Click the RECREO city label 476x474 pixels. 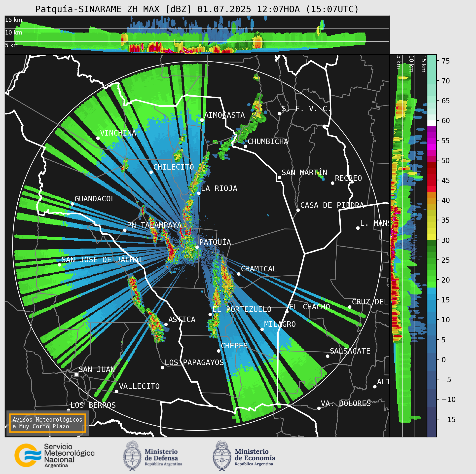[x=348, y=178]
